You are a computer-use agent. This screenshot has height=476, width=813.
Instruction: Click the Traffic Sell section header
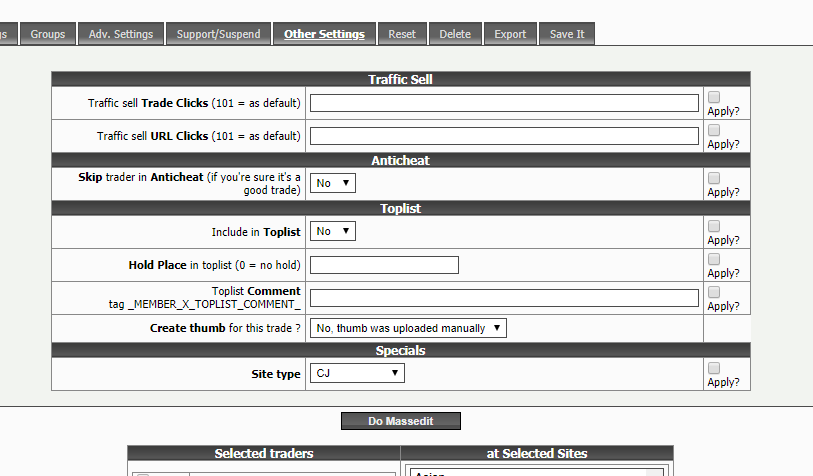[x=401, y=79]
